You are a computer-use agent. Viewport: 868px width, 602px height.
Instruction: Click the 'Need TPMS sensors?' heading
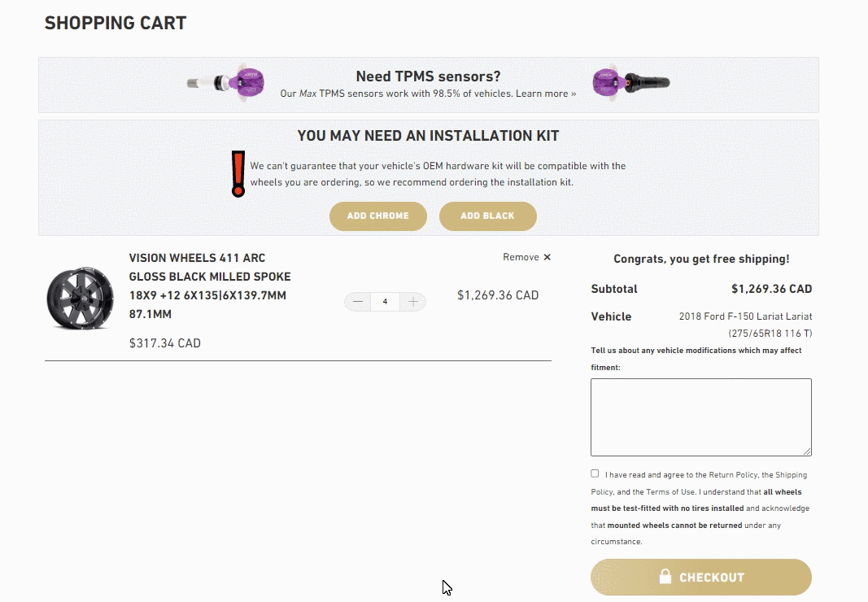tap(428, 76)
